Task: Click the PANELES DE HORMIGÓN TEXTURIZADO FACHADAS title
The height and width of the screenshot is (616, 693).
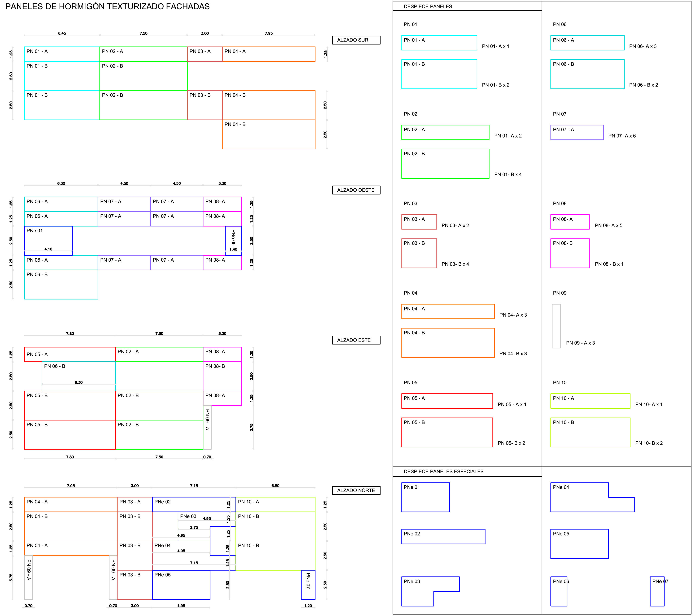Action: pyautogui.click(x=107, y=7)
